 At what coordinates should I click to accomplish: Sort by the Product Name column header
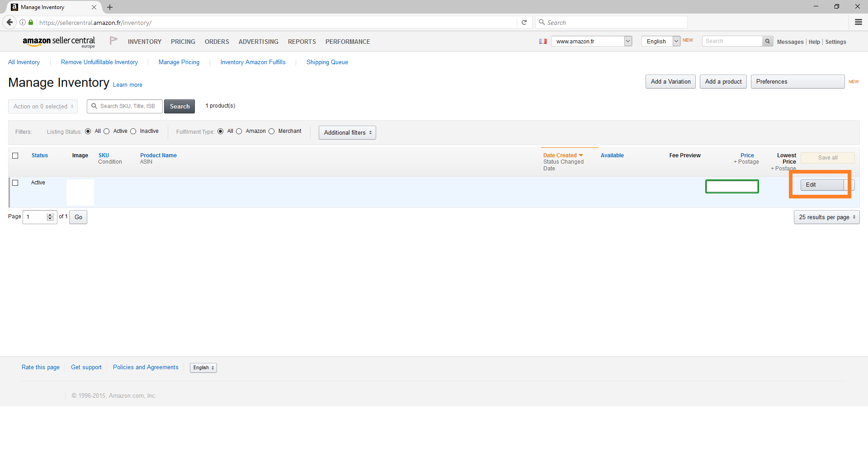[x=158, y=155]
